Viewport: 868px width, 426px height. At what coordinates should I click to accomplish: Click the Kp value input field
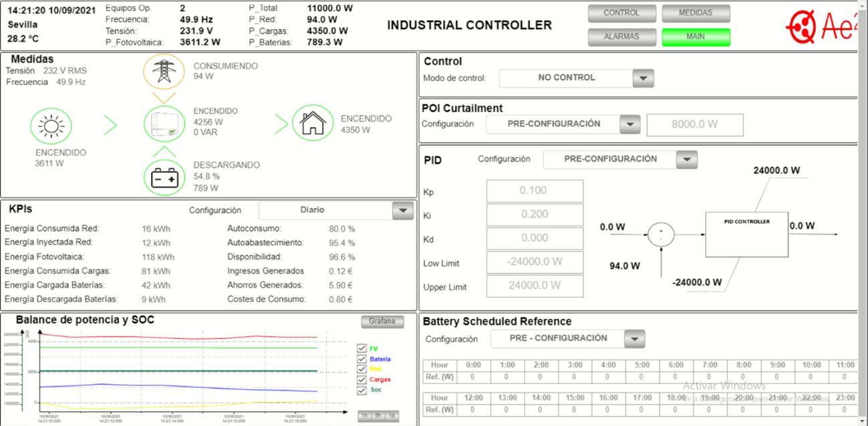tap(535, 191)
